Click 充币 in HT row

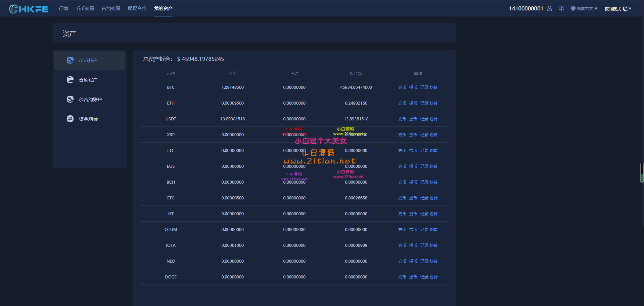tap(402, 214)
